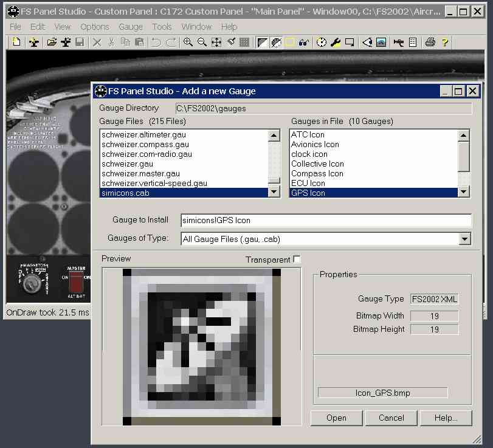Viewport: 493px width, 448px height.
Task: Open the Gauges of Type dropdown
Action: (x=464, y=239)
